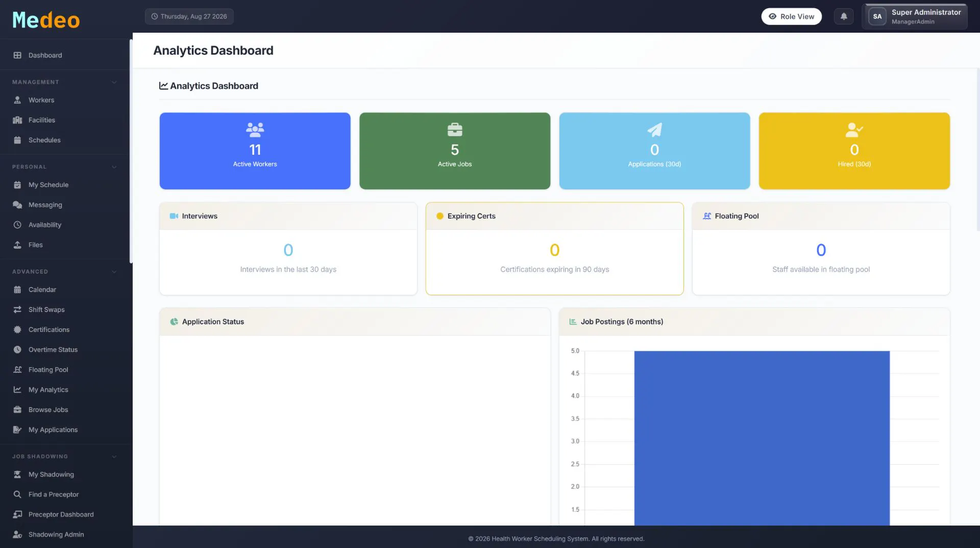Collapse the Advanced section chevron

click(x=114, y=272)
